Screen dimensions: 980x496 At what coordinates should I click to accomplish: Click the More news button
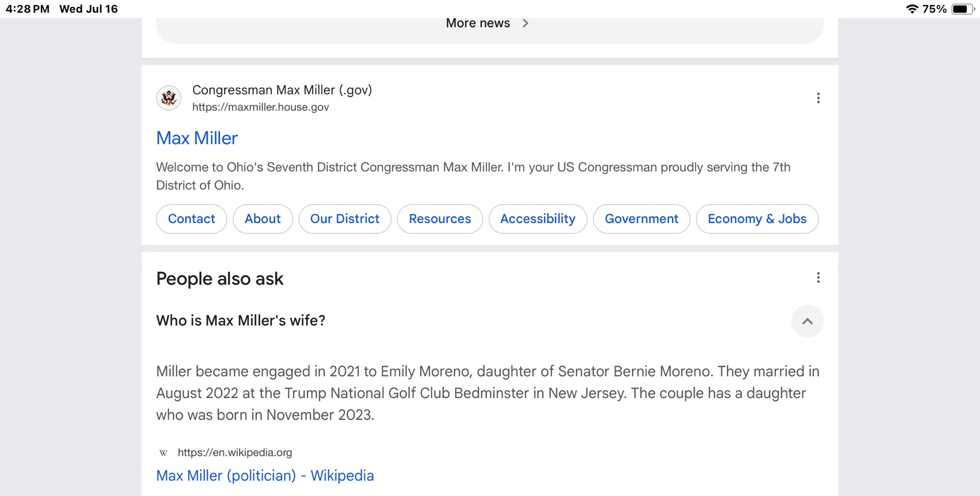(x=490, y=27)
